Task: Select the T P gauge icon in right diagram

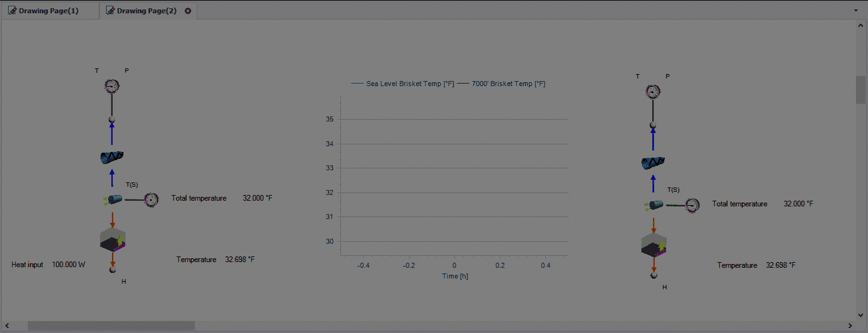Action: coord(653,92)
